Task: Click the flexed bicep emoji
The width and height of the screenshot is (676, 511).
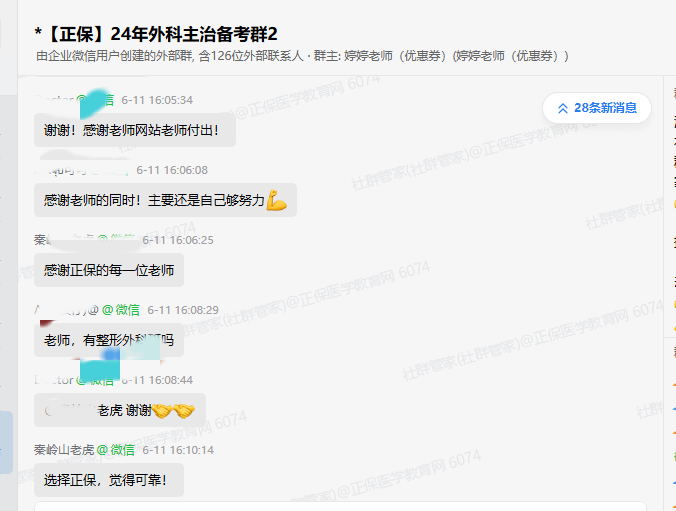Action: [x=276, y=200]
